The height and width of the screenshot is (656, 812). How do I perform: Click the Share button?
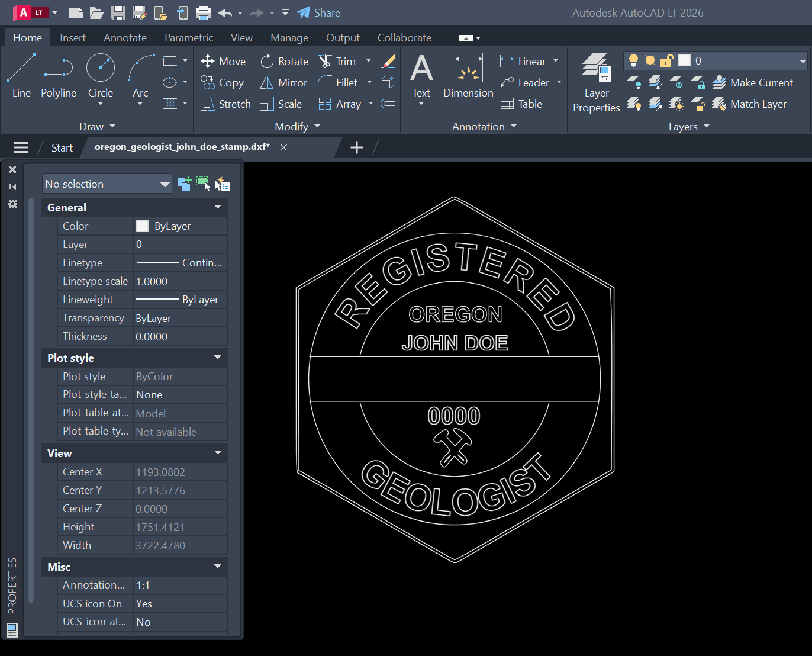[318, 12]
